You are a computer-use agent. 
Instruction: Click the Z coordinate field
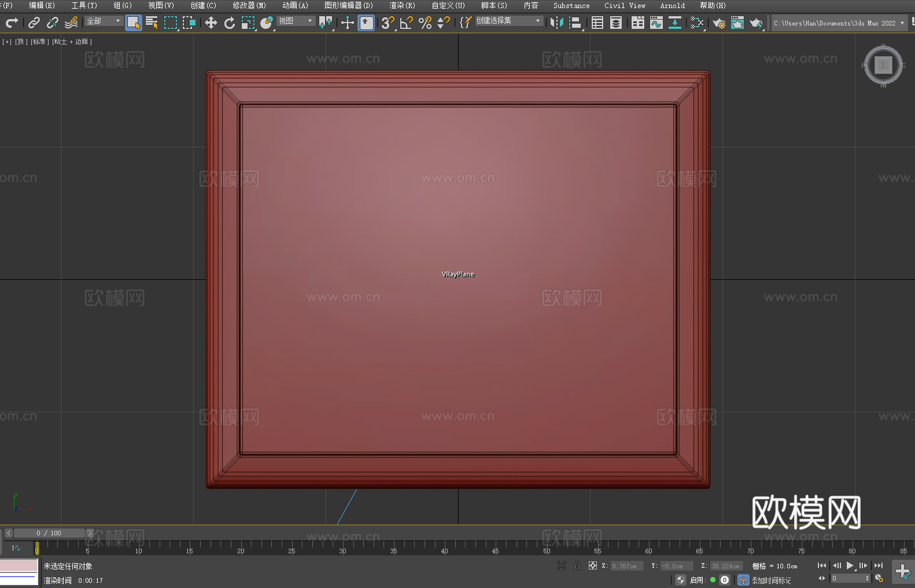[x=726, y=566]
